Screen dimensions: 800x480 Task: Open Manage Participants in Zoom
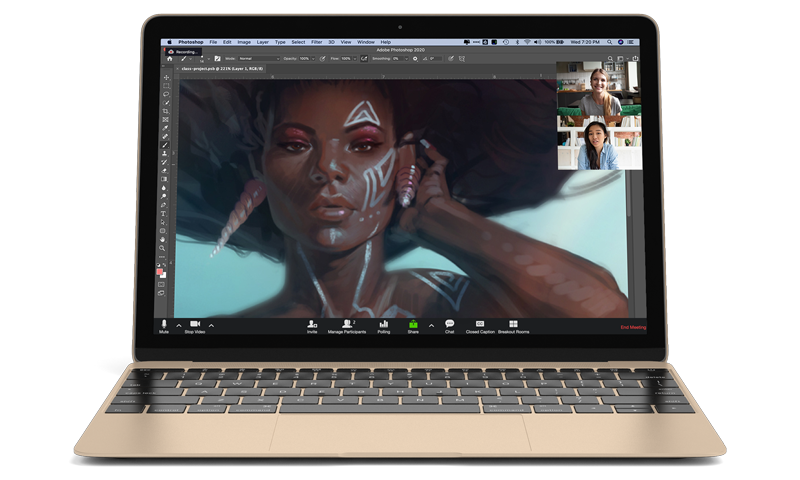(347, 326)
